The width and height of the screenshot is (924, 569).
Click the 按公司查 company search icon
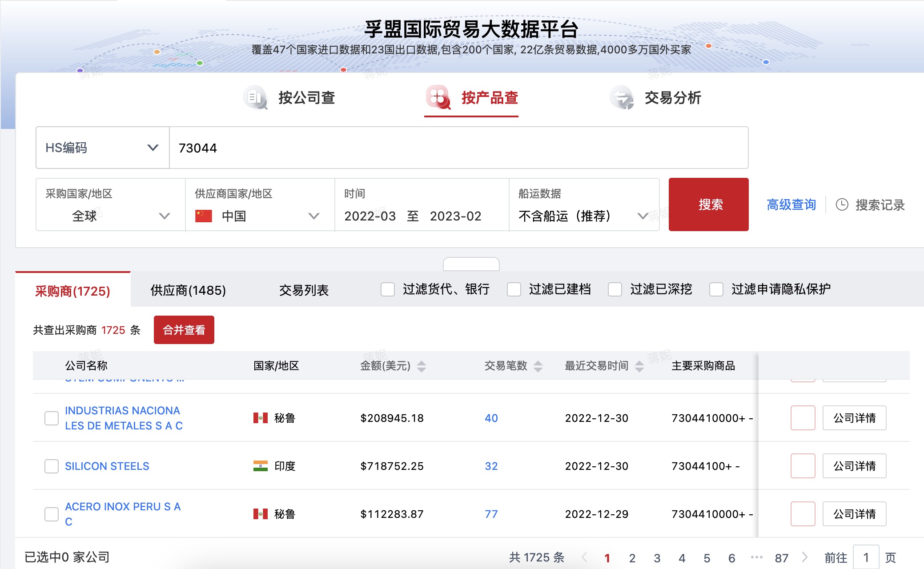(x=255, y=98)
